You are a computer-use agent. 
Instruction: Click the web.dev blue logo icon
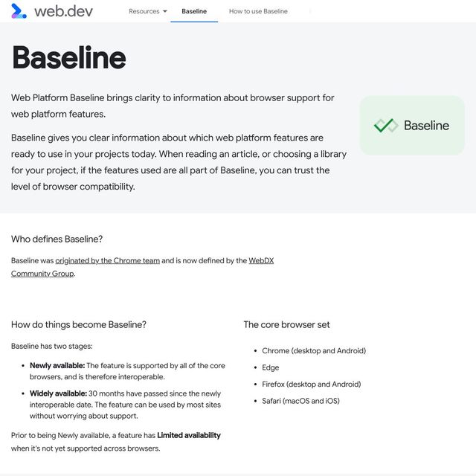(19, 11)
